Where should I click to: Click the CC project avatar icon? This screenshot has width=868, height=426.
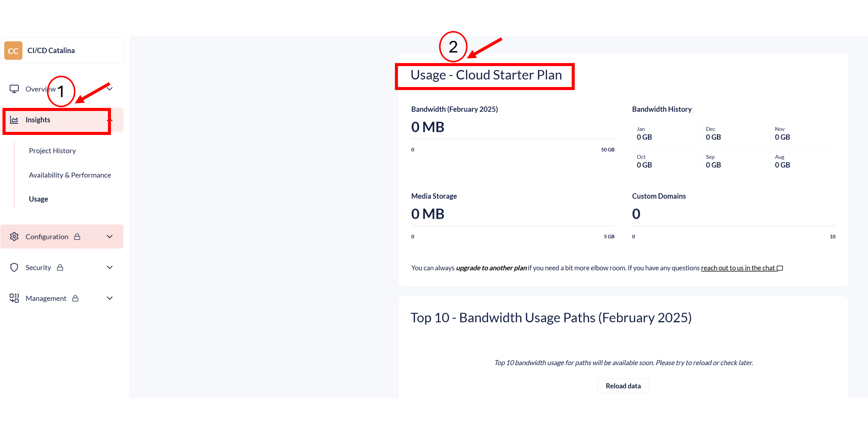[13, 50]
